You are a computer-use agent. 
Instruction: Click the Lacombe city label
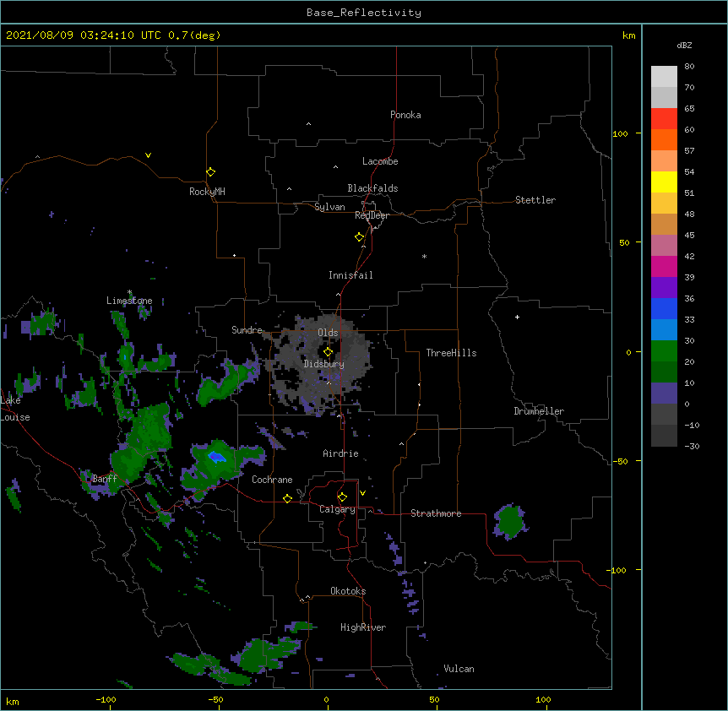(x=380, y=161)
